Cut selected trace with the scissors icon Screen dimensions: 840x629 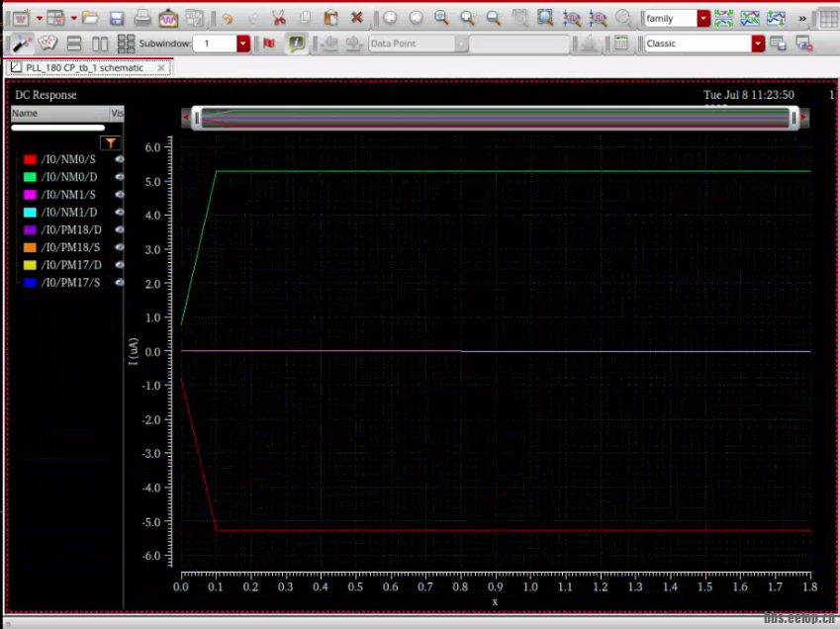[279, 18]
